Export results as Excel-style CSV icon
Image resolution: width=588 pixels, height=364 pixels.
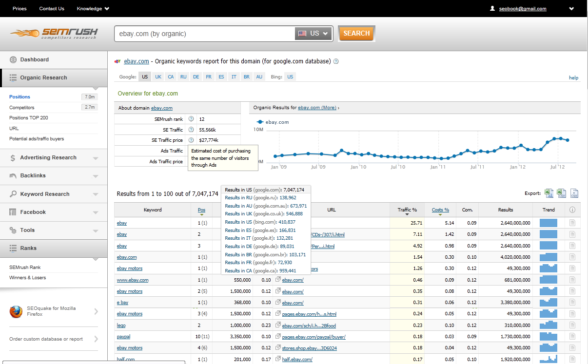pyautogui.click(x=562, y=193)
